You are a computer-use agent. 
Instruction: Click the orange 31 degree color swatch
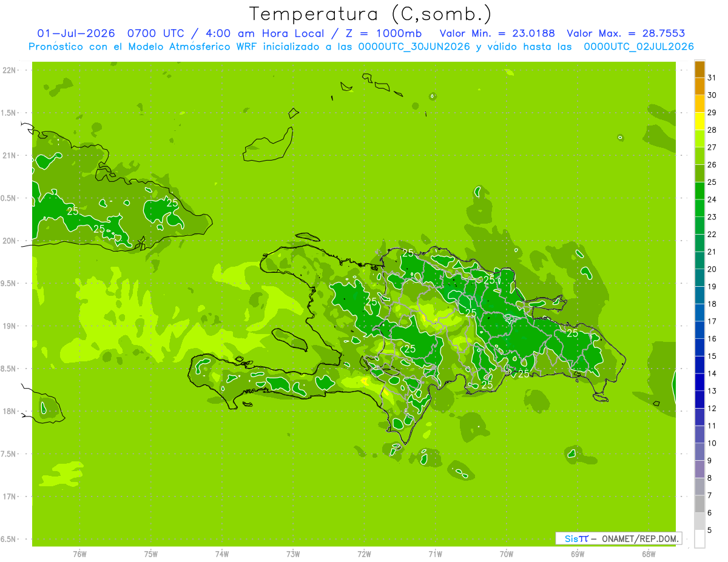[699, 69]
